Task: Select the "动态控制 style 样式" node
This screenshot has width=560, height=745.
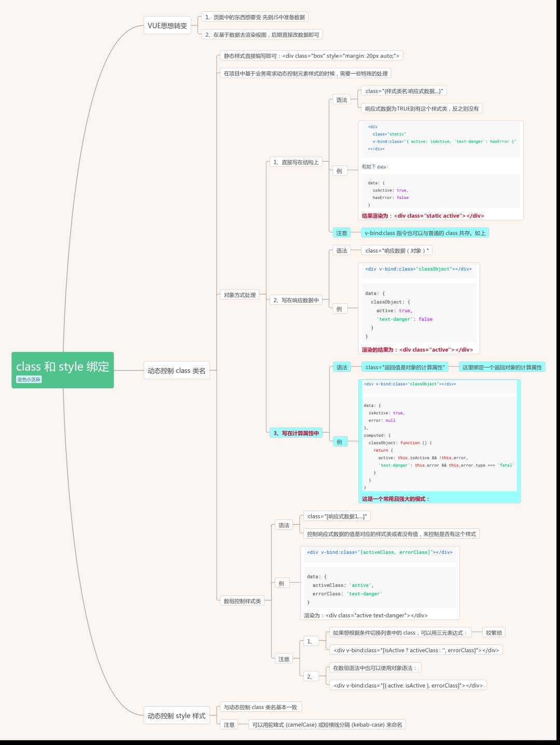Action: pyautogui.click(x=176, y=716)
